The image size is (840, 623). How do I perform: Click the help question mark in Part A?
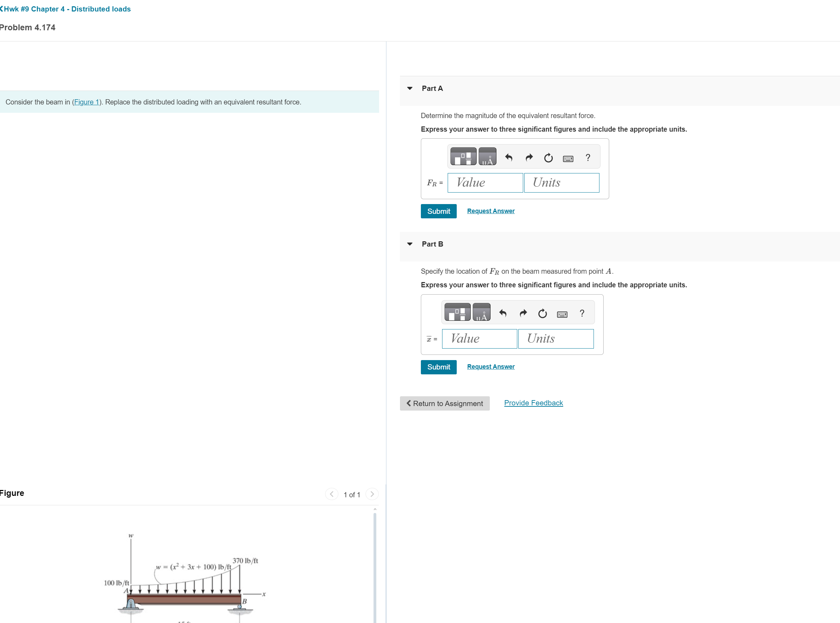[x=587, y=157]
